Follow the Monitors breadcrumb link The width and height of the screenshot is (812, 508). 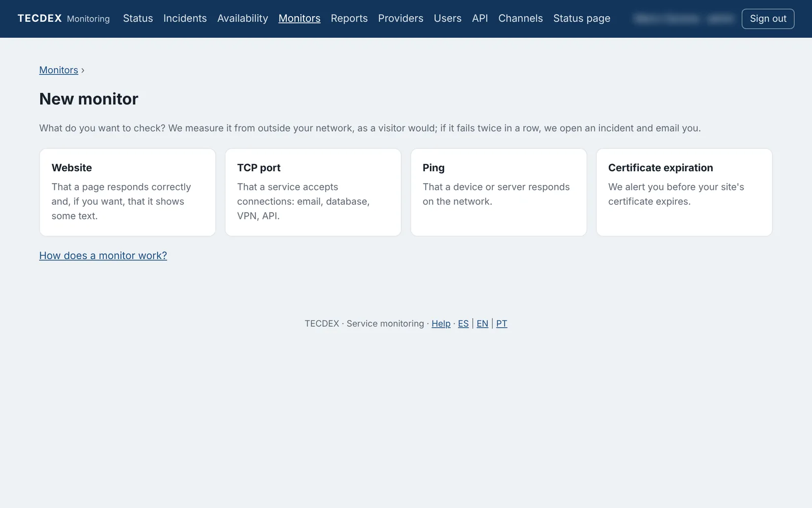click(x=59, y=70)
